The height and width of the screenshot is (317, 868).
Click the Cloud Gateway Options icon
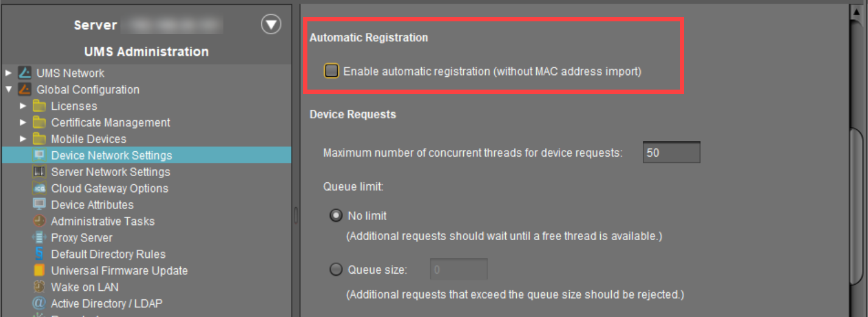40,188
